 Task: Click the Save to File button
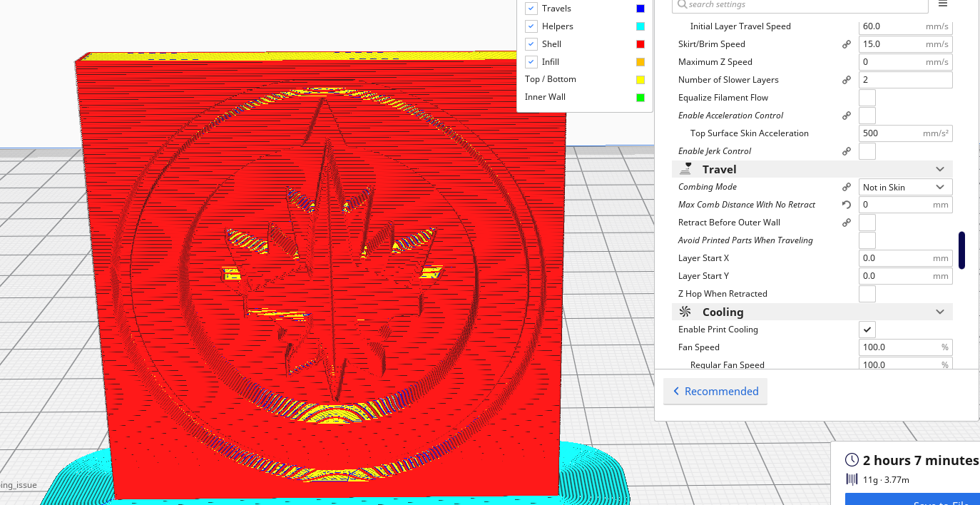(x=912, y=499)
